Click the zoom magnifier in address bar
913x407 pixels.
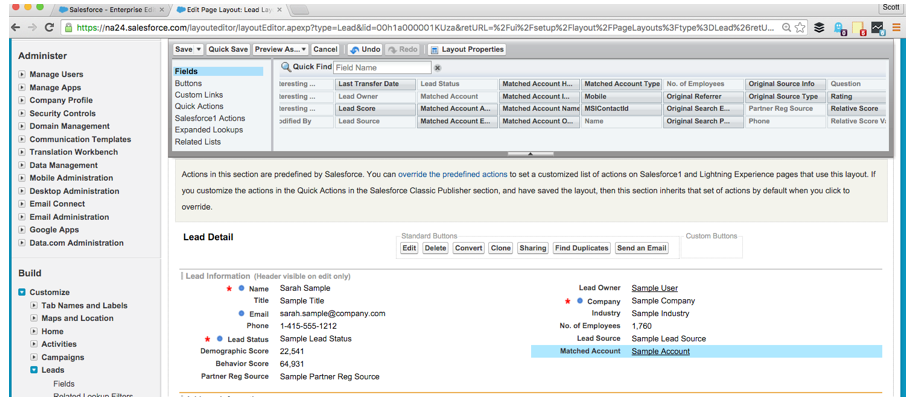tap(787, 27)
